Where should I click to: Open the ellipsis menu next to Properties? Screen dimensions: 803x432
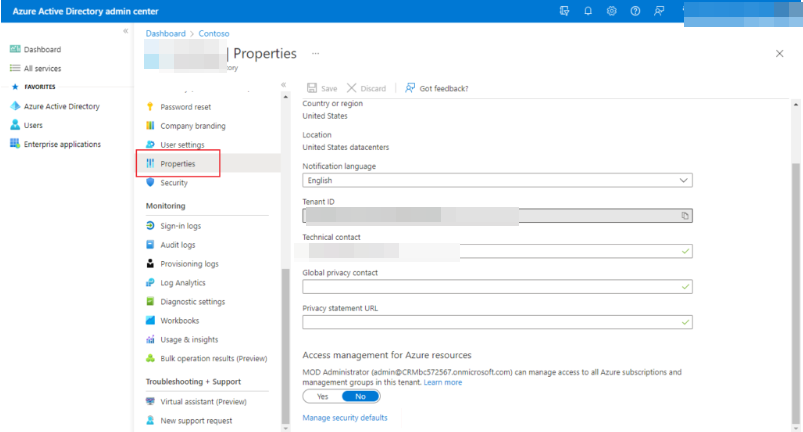tap(315, 53)
